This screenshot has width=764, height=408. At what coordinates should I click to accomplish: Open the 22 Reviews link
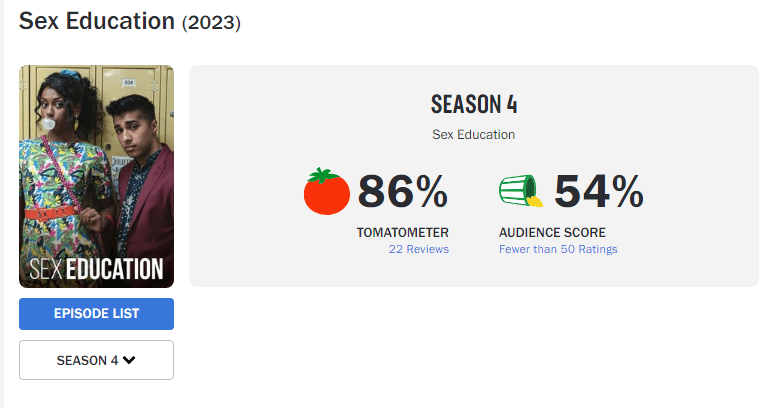[418, 249]
